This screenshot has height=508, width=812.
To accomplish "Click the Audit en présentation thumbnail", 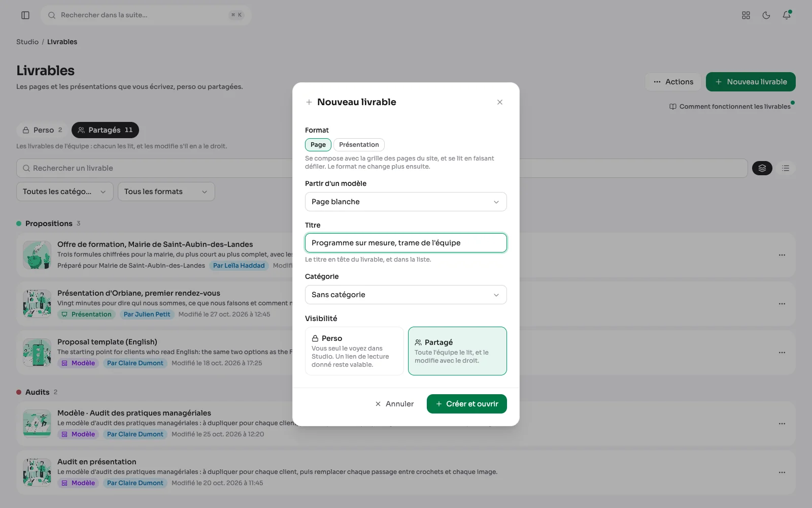I will click(37, 472).
